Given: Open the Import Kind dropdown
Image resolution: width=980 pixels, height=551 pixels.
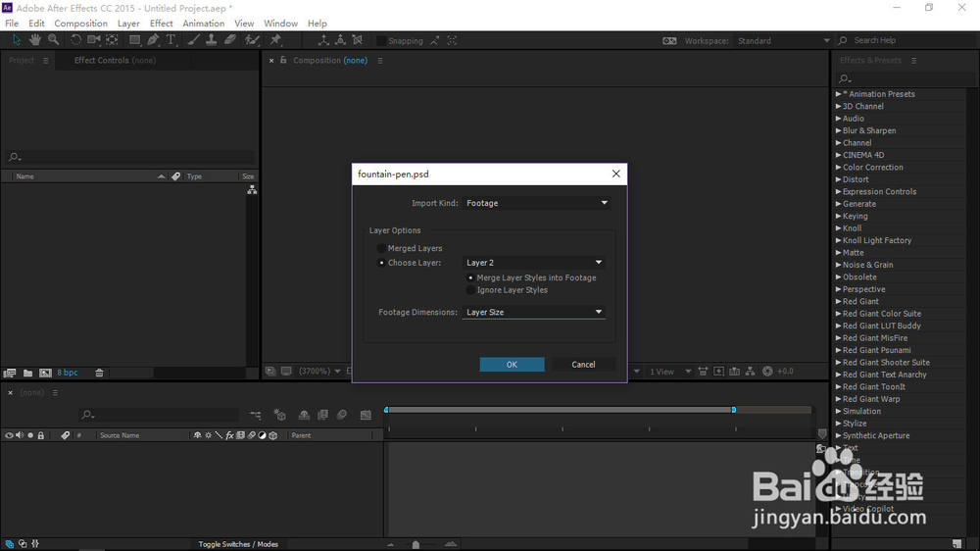Looking at the screenshot, I should [x=537, y=203].
